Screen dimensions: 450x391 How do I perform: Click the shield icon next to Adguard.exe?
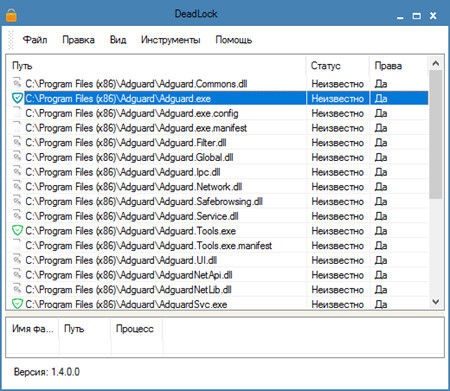17,98
